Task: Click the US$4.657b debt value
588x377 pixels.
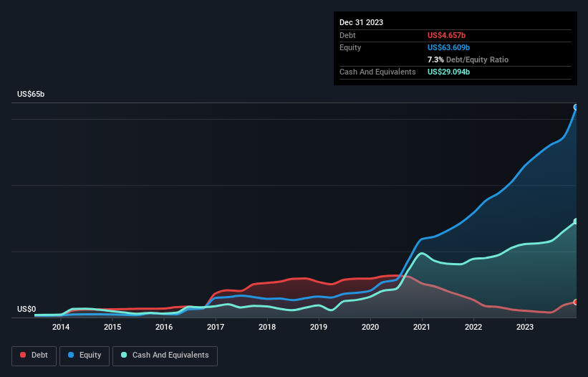Action: pyautogui.click(x=446, y=35)
